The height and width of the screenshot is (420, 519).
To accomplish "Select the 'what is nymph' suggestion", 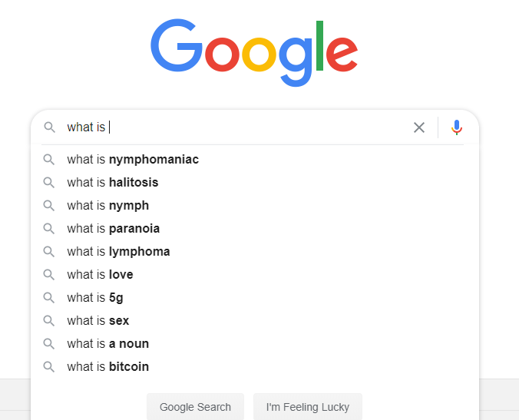I will click(108, 206).
